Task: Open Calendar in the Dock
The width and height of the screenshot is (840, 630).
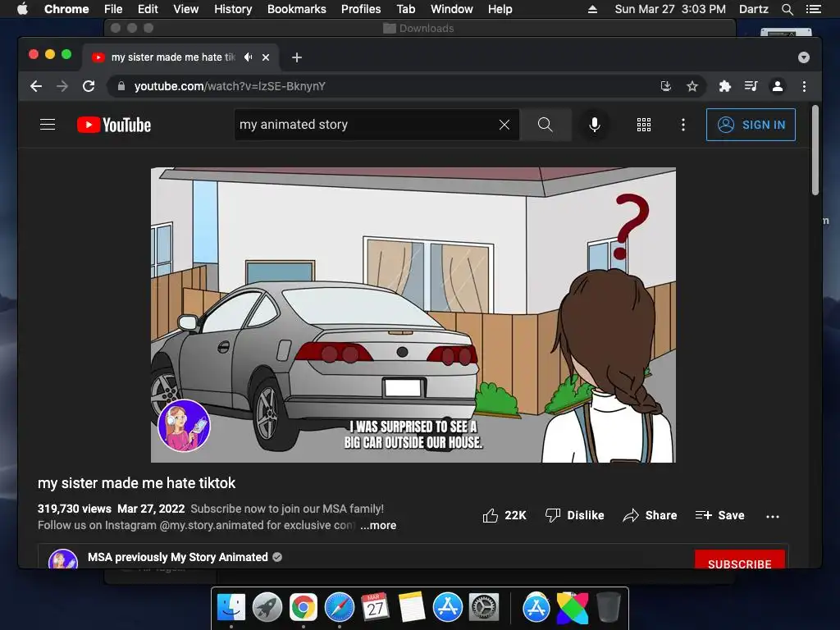Action: [x=376, y=608]
